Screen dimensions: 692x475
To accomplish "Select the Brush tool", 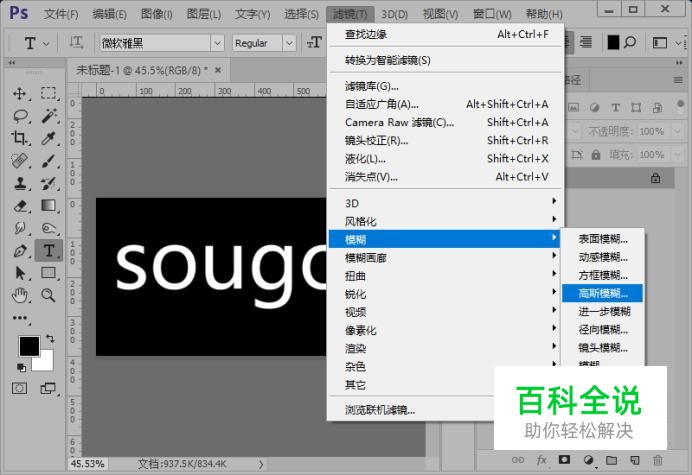I will 49,161.
